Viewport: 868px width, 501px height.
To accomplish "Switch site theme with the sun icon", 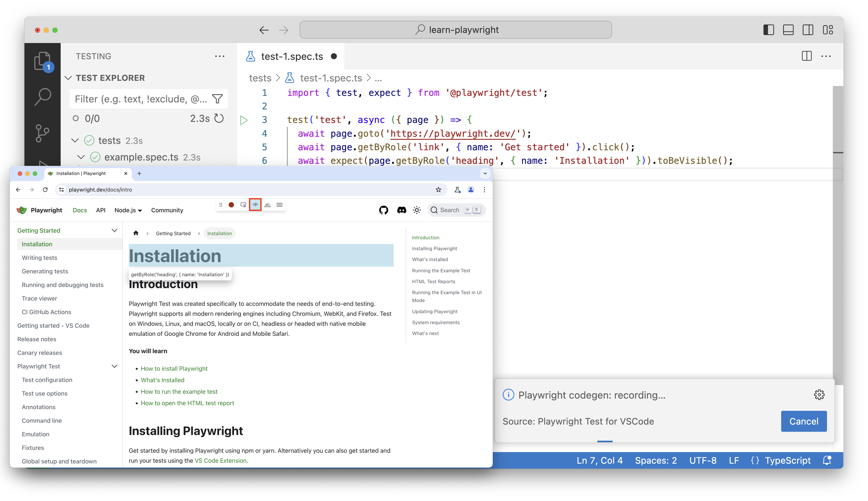I will [x=417, y=210].
